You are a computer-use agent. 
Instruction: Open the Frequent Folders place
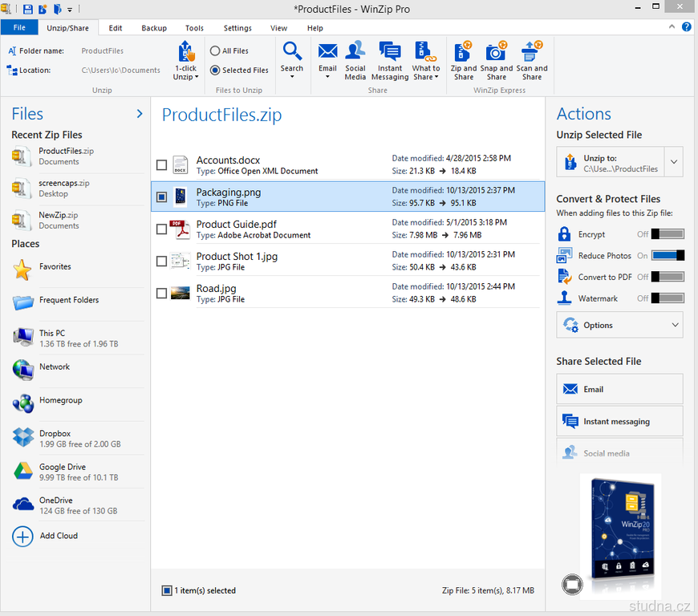tap(23, 302)
